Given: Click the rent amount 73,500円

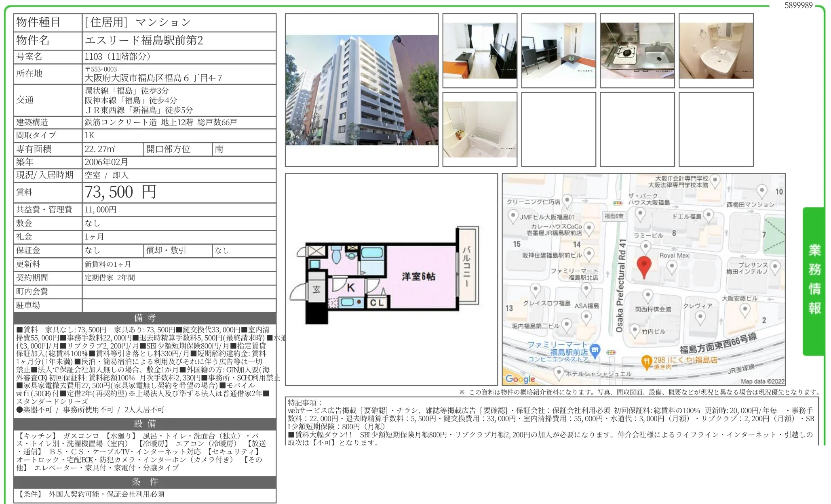Looking at the screenshot, I should (x=120, y=192).
